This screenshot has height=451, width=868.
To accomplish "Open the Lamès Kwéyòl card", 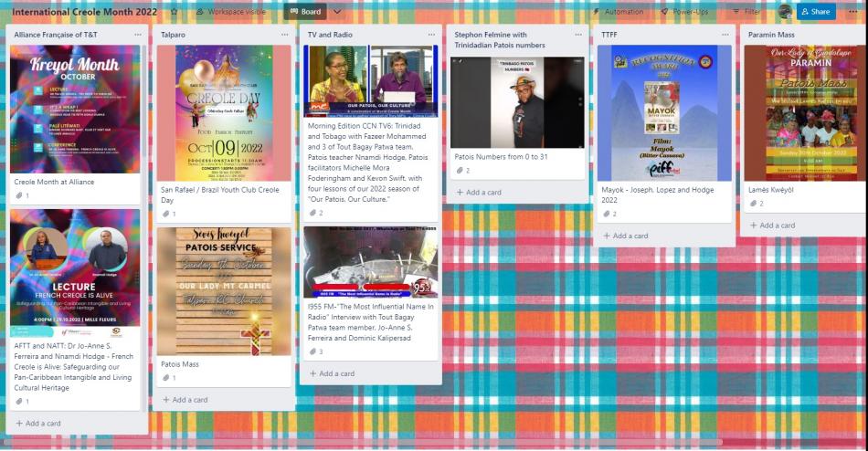I will click(770, 190).
